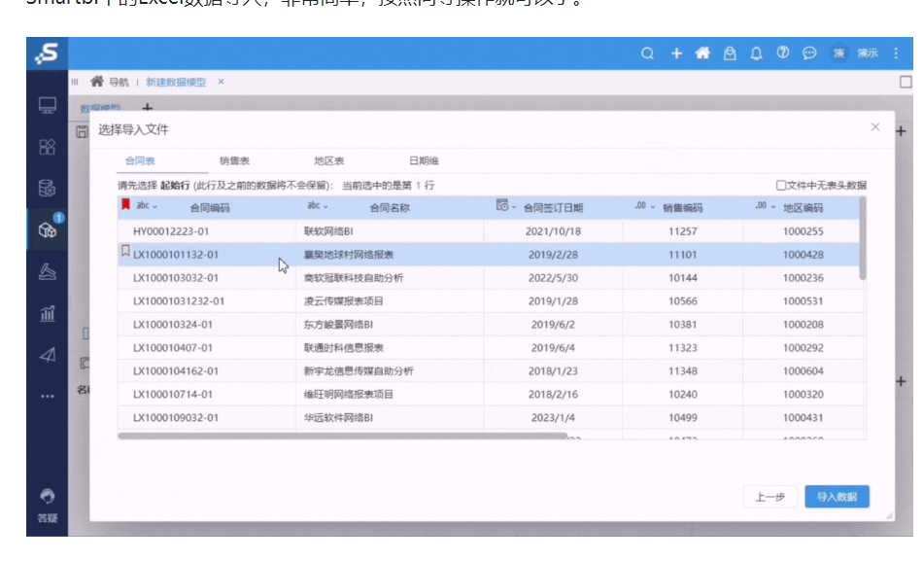Click the horizontal scrollbar under the table
924x561 pixels.
(x=342, y=436)
